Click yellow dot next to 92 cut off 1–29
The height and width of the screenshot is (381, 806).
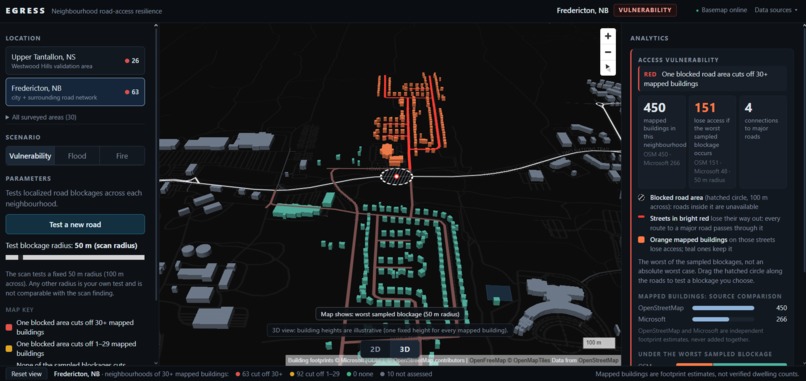[x=291, y=374]
